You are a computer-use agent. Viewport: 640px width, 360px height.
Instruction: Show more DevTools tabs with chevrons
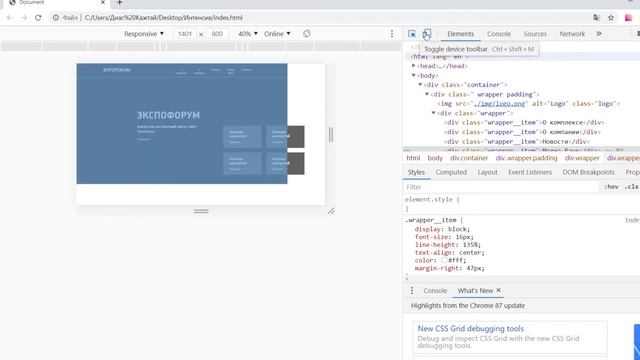(x=599, y=34)
